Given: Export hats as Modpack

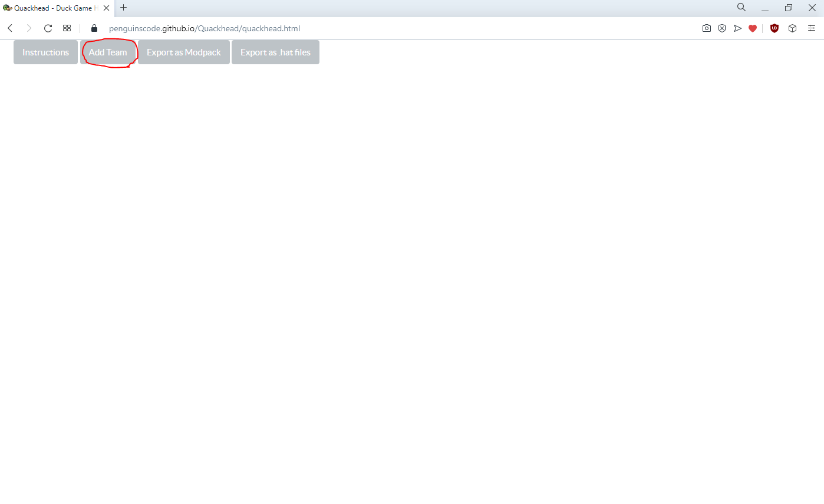Looking at the screenshot, I should [x=184, y=52].
